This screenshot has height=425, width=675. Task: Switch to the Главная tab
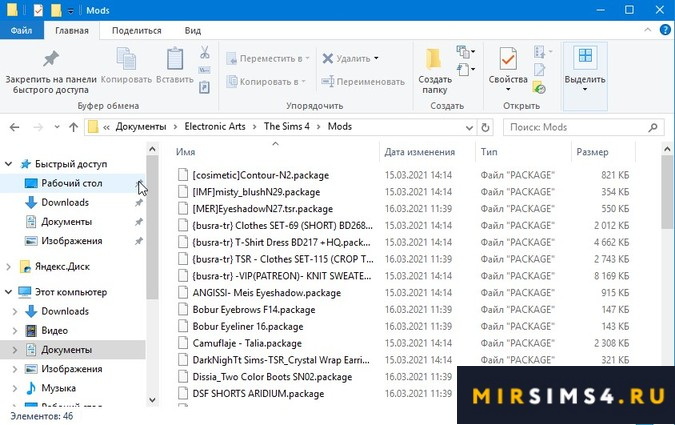[x=71, y=31]
